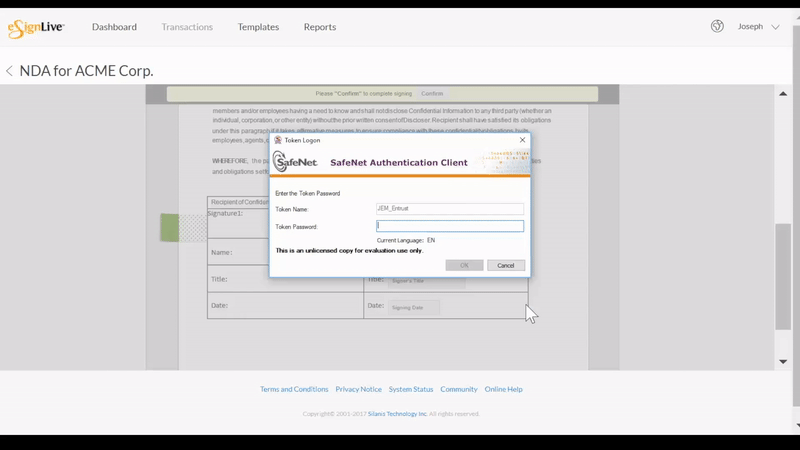Click the Token Name field

[x=450, y=209]
